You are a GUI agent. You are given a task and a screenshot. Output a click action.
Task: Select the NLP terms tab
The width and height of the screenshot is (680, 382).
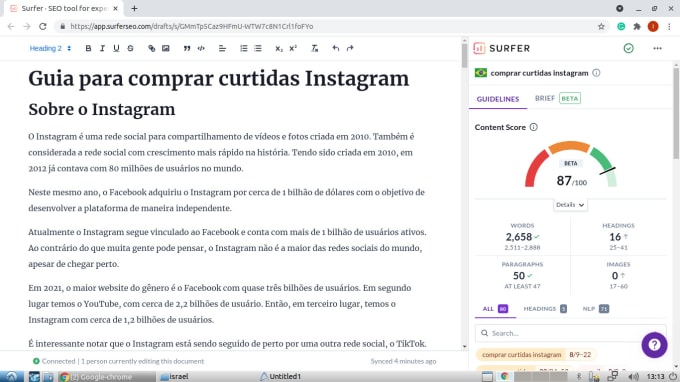(x=595, y=309)
